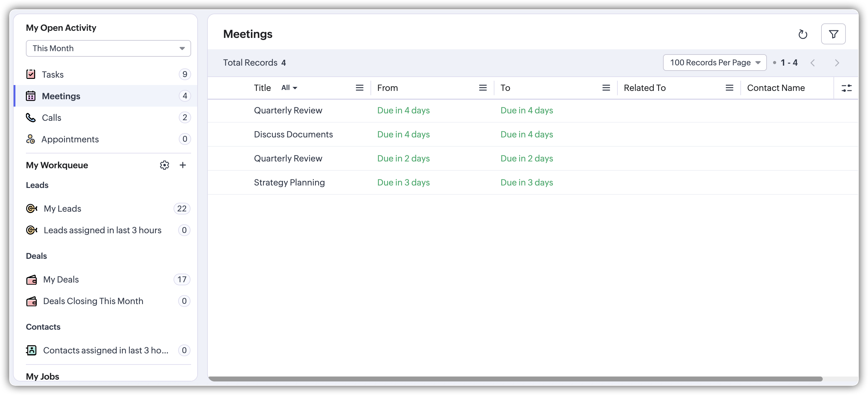Open the filter funnel icon
This screenshot has height=395, width=868.
point(833,34)
